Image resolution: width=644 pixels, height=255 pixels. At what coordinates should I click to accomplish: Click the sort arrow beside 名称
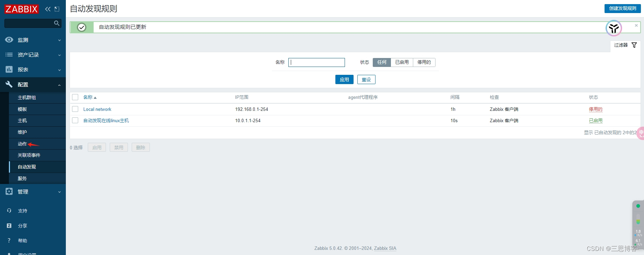pyautogui.click(x=95, y=98)
